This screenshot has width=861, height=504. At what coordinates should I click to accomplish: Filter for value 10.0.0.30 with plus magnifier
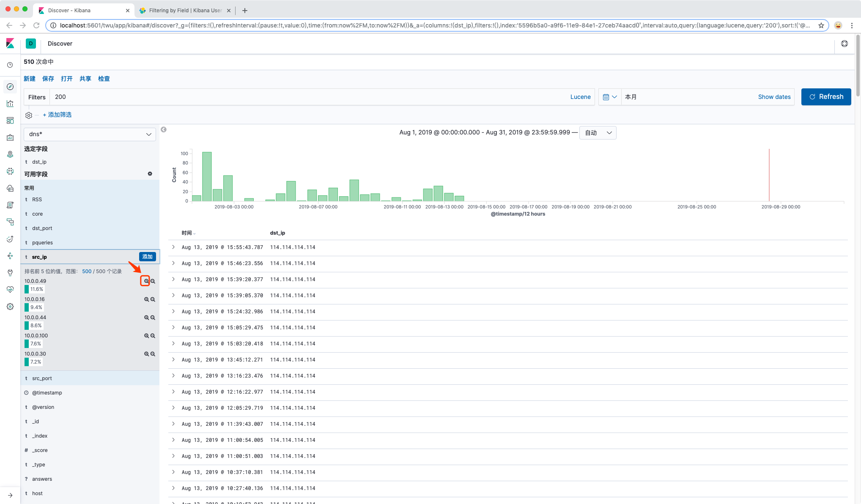[x=146, y=354]
